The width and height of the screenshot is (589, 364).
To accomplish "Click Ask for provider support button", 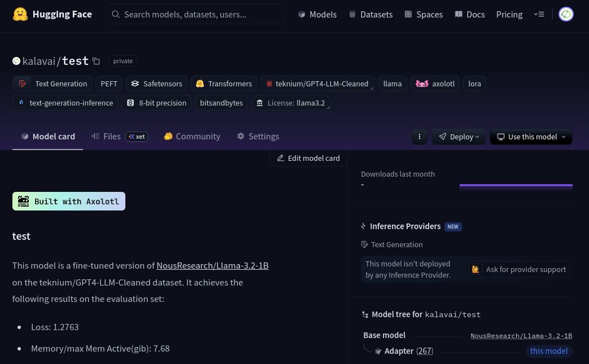I will coord(518,269).
